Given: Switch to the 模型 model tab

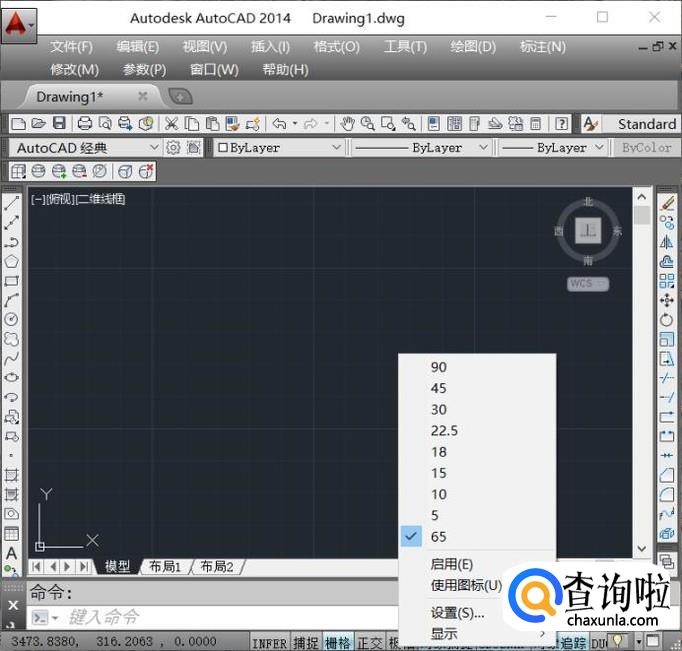Looking at the screenshot, I should (x=117, y=567).
